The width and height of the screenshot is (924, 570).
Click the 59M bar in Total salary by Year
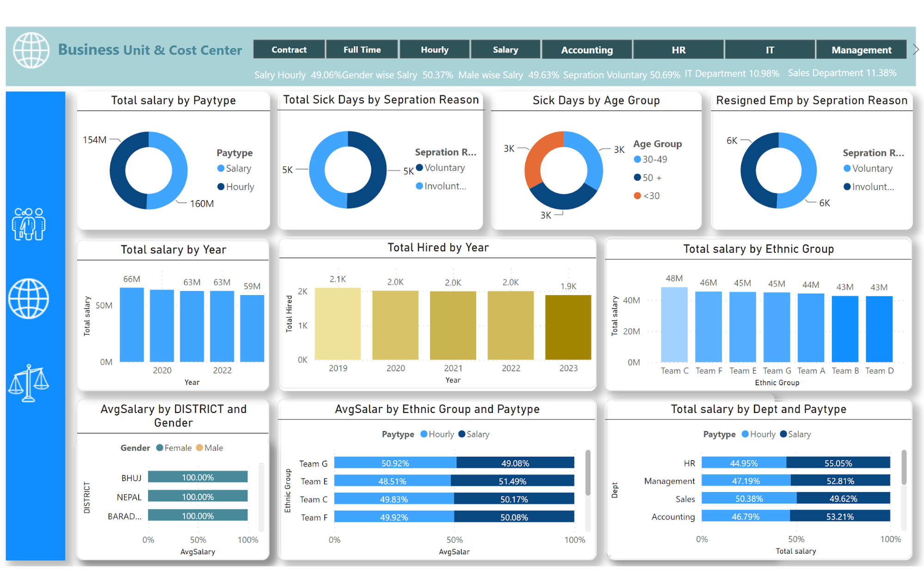pyautogui.click(x=252, y=328)
